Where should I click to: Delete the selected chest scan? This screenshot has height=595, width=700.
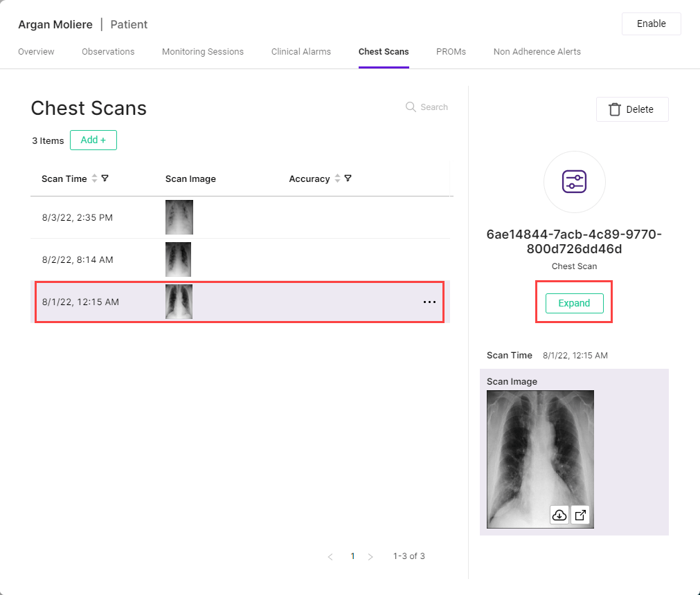tap(631, 109)
